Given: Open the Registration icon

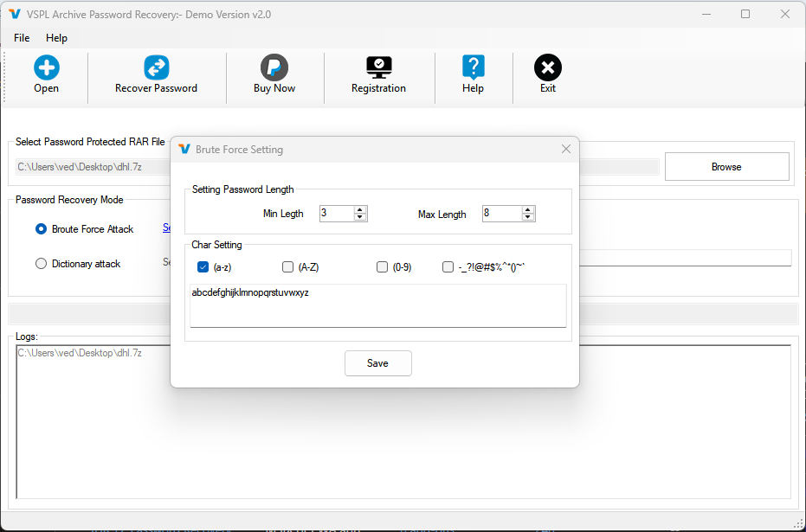Looking at the screenshot, I should (x=378, y=67).
